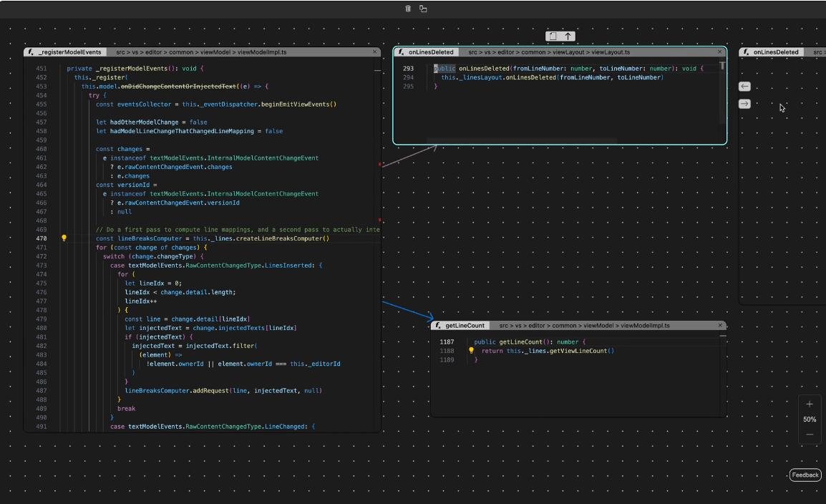Click 'null' on line 467
This screenshot has height=504, width=826.
click(125, 212)
